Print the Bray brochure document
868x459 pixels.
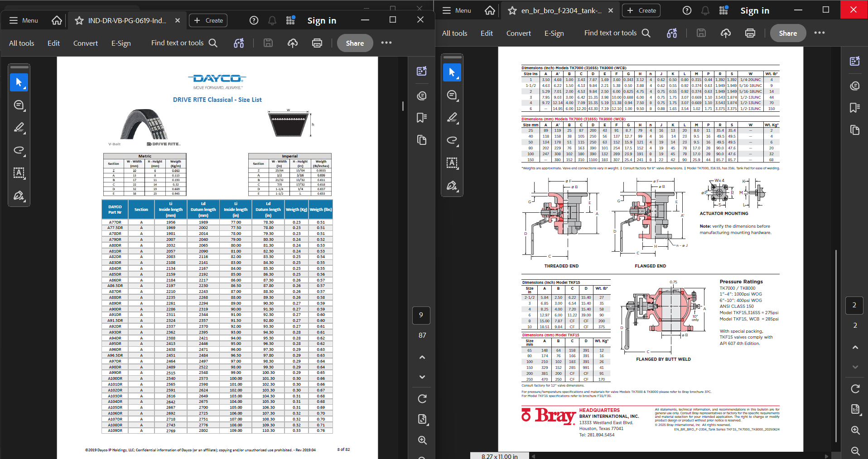(x=750, y=33)
